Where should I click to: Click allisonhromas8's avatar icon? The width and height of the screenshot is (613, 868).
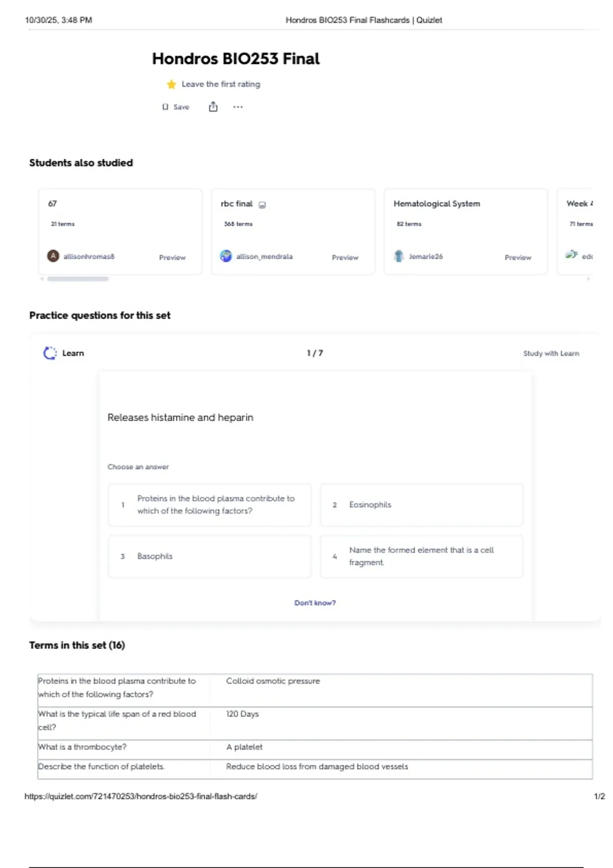53,256
